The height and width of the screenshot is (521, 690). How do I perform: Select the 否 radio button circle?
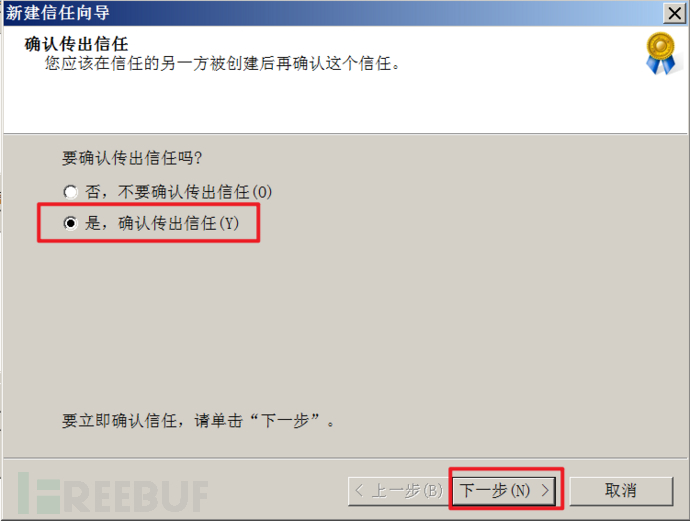[x=70, y=192]
